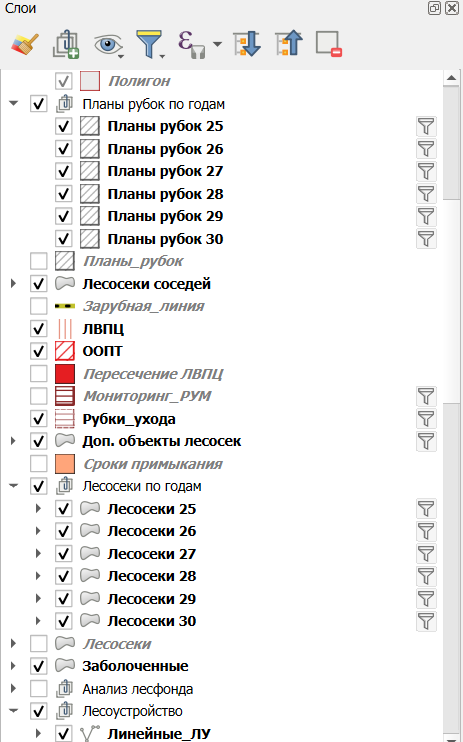463x742 pixels.
Task: Click filter icon of Лесосеки 26
Action: 426,531
